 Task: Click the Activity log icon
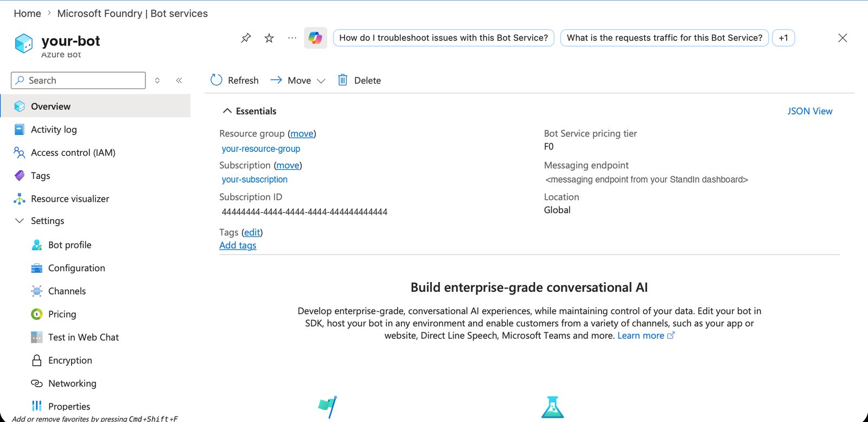pos(20,130)
